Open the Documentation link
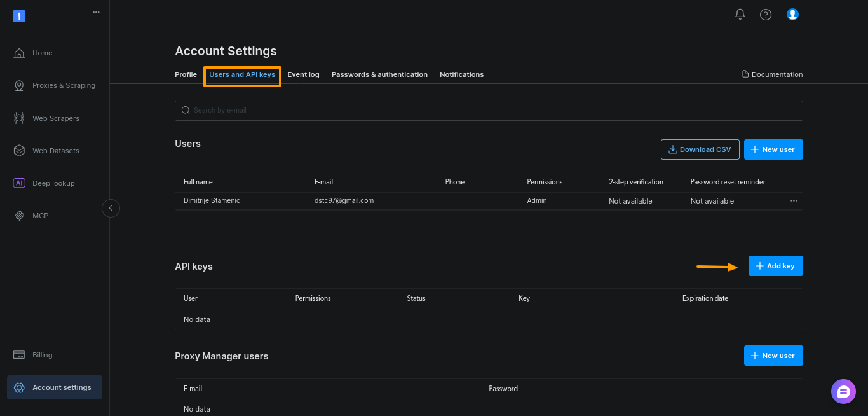The width and height of the screenshot is (868, 416). tap(772, 74)
